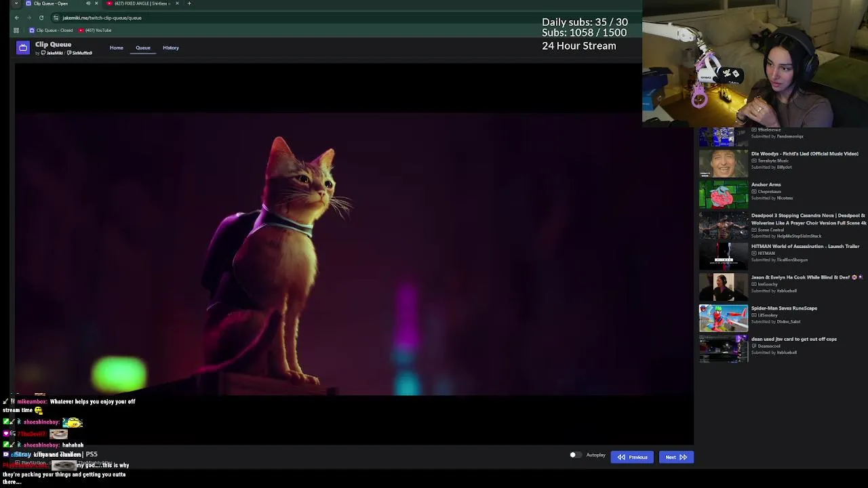Click Twitch icon beside Deansocool
The width and height of the screenshot is (868, 488).
coord(754,346)
